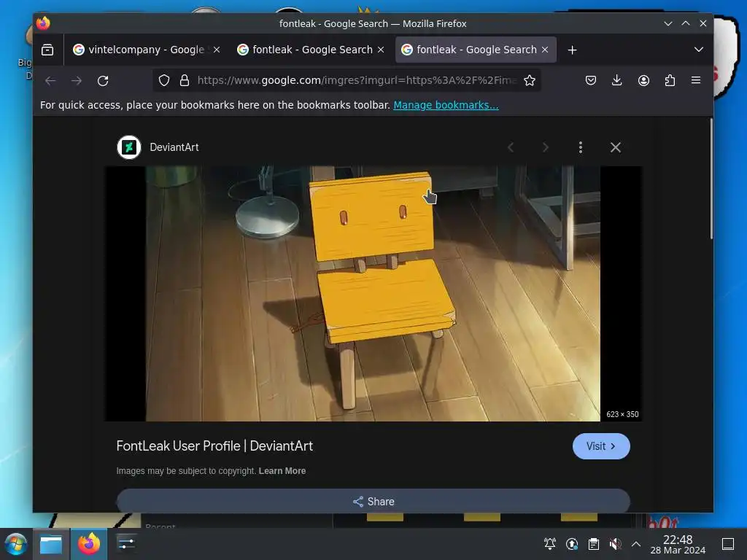Expand the list all tabs dropdown
The width and height of the screenshot is (747, 560).
(698, 50)
